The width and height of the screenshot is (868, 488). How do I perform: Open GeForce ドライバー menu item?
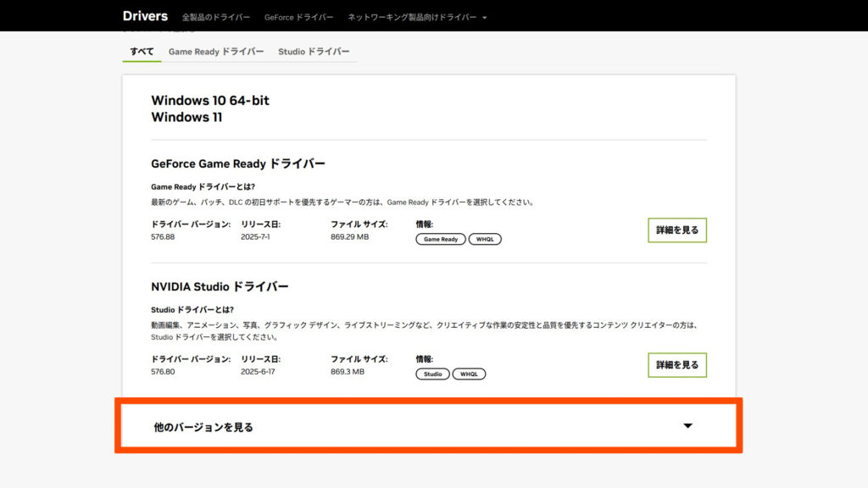299,17
